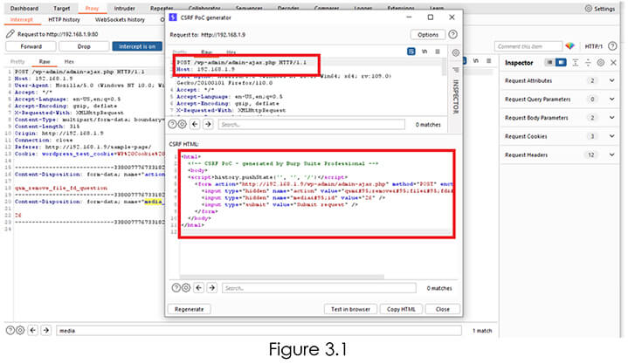Screen dimensions: 628x364
Task: Open search settings gear in CSRF request pane
Action: [182, 124]
